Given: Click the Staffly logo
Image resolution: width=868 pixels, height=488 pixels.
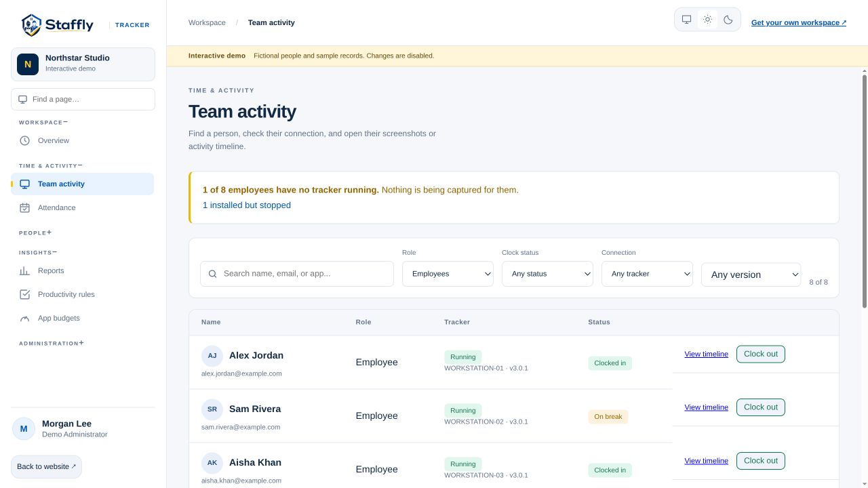Looking at the screenshot, I should coord(58,25).
